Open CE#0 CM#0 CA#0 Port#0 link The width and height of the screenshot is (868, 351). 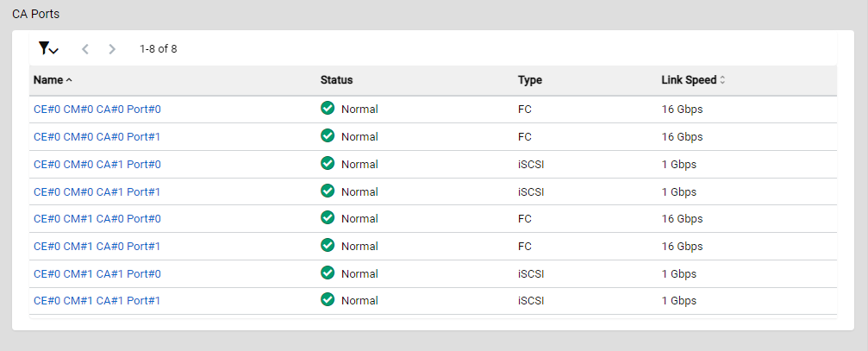pos(97,110)
